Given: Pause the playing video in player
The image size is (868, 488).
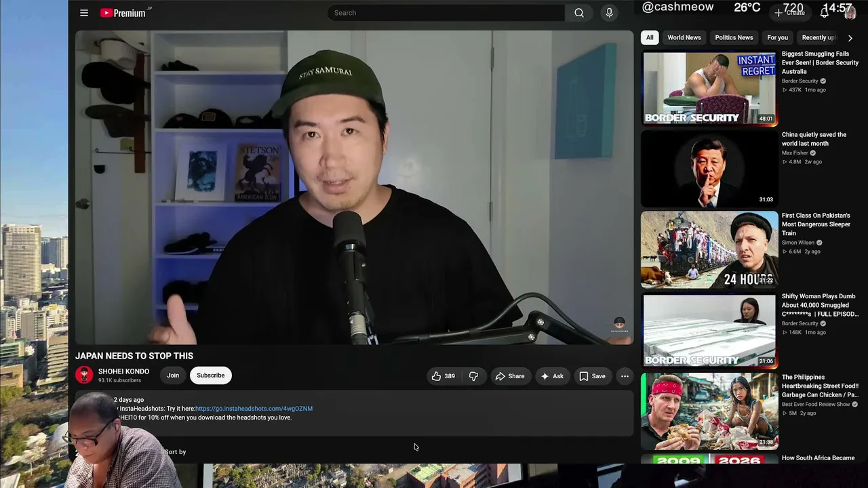Looking at the screenshot, I should pyautogui.click(x=354, y=188).
